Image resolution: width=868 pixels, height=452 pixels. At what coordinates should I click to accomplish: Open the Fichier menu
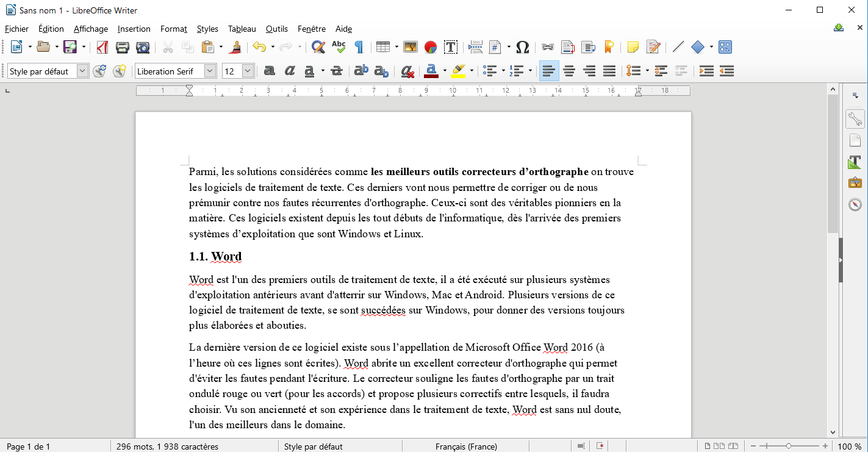[x=16, y=29]
